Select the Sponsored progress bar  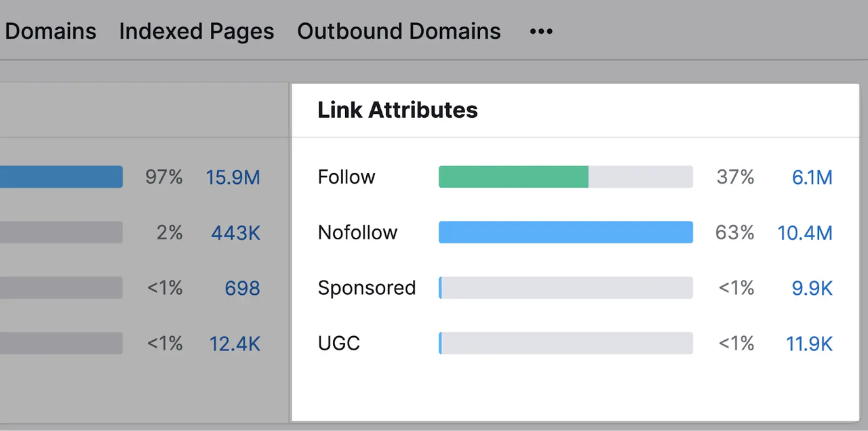tap(566, 288)
